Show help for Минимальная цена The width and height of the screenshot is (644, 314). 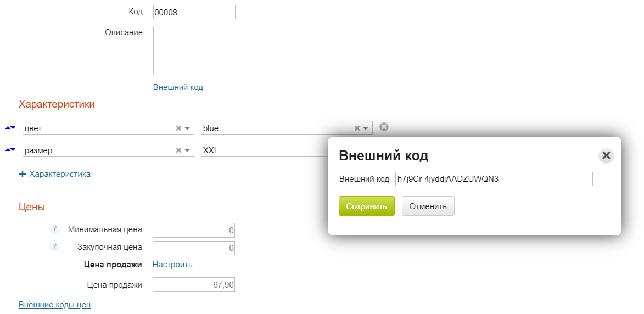[x=54, y=229]
